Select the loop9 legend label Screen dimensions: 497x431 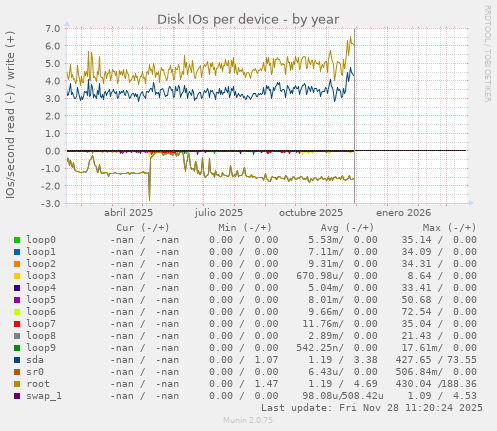41,348
